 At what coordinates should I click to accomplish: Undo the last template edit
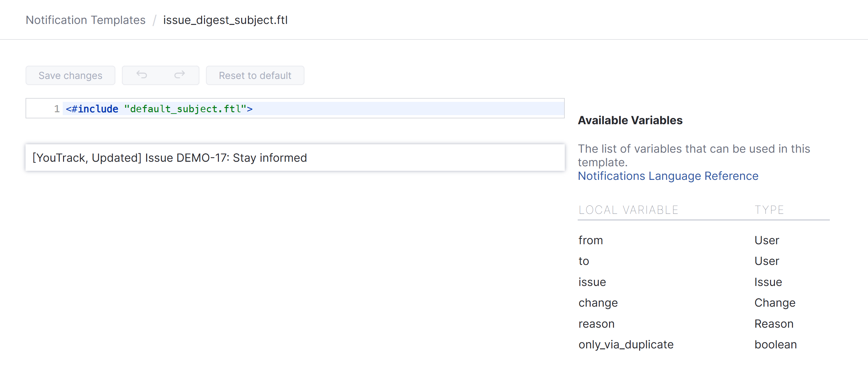click(x=142, y=75)
